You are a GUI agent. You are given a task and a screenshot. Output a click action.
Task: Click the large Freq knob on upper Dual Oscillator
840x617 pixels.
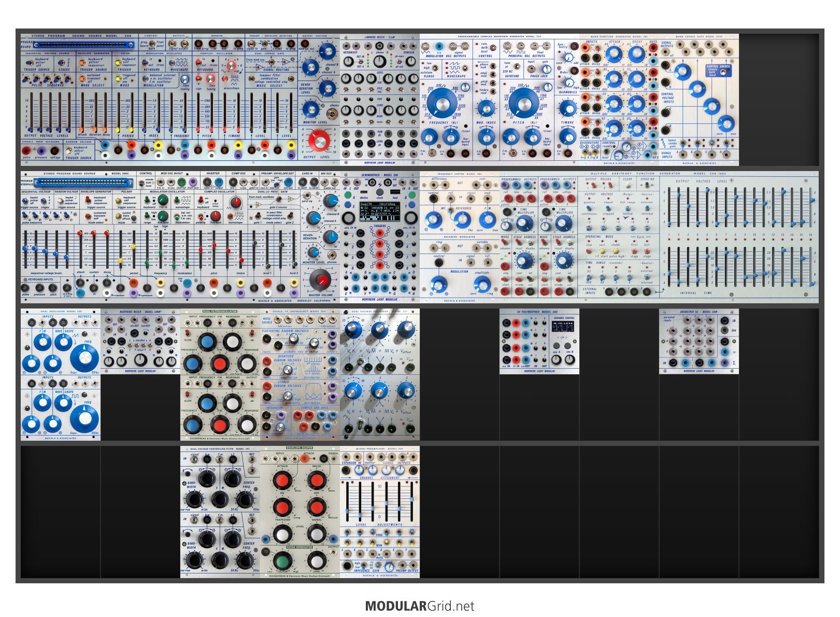84,358
